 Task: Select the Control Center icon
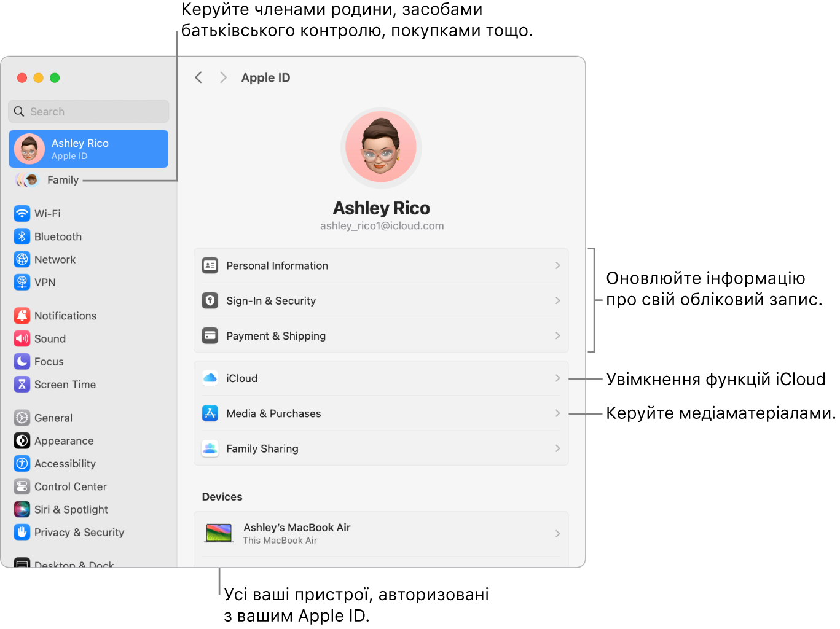click(22, 486)
